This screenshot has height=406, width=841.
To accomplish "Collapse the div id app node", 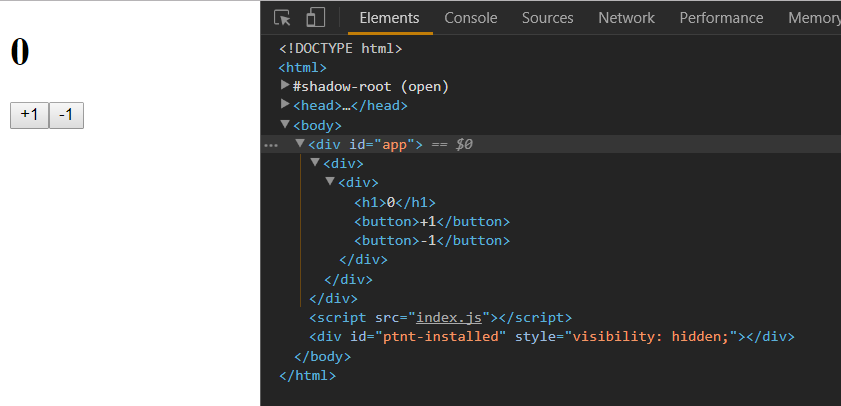I will (300, 144).
